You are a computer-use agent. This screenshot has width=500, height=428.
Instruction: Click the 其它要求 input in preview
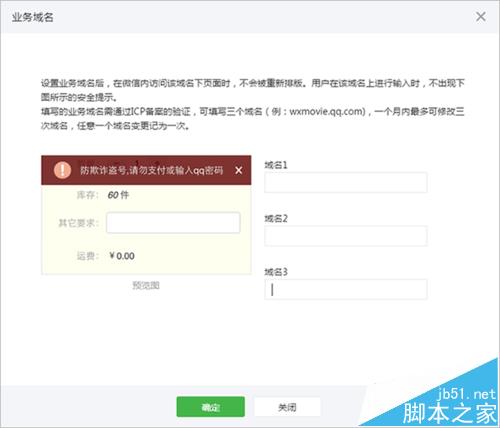pos(173,222)
